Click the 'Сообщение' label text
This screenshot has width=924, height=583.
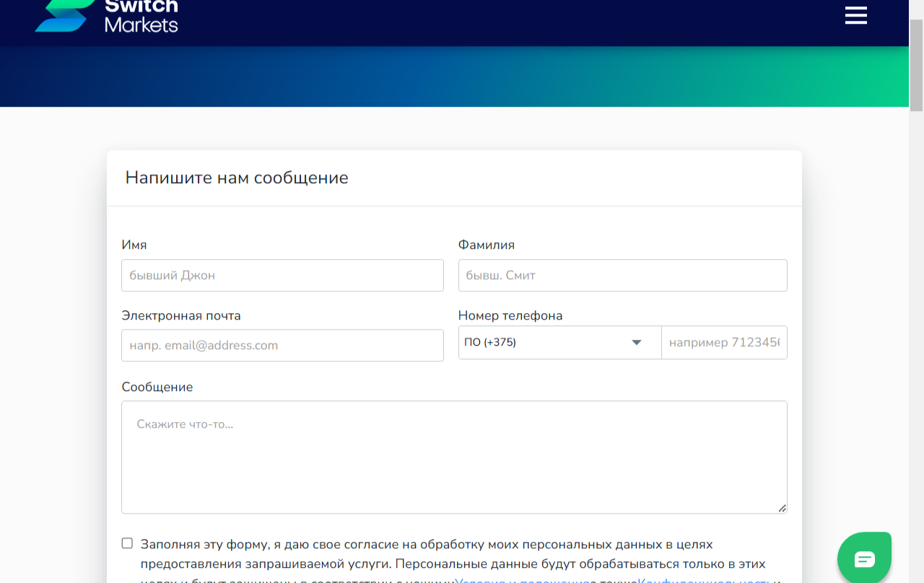pos(157,387)
